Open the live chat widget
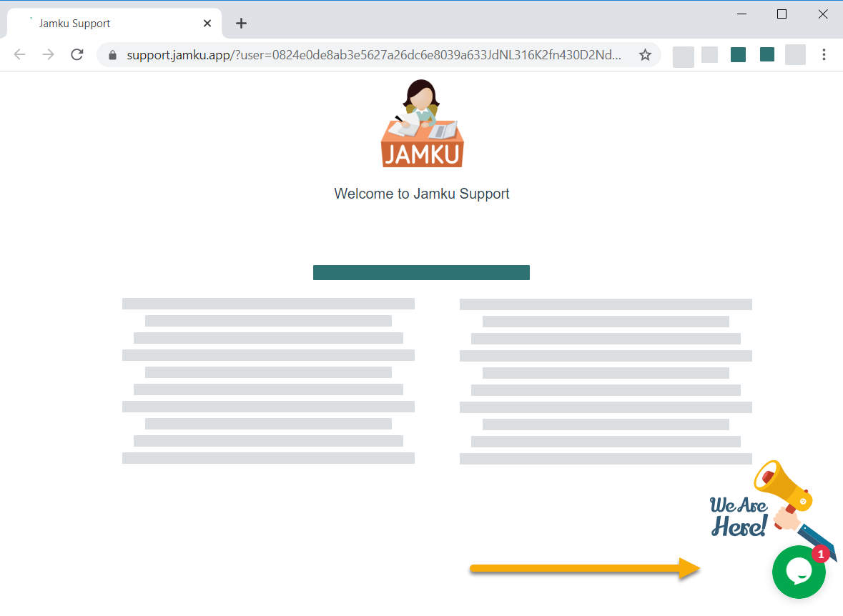 pos(799,572)
